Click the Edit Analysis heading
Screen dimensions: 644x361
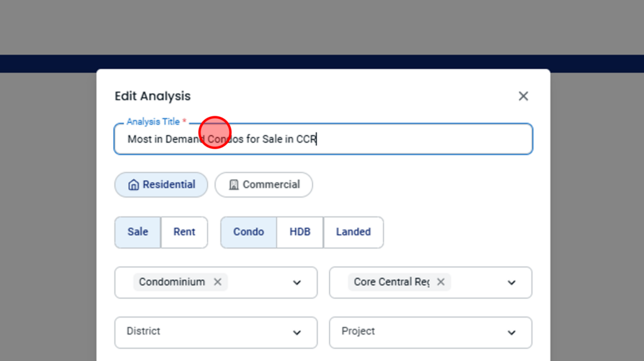coord(153,96)
